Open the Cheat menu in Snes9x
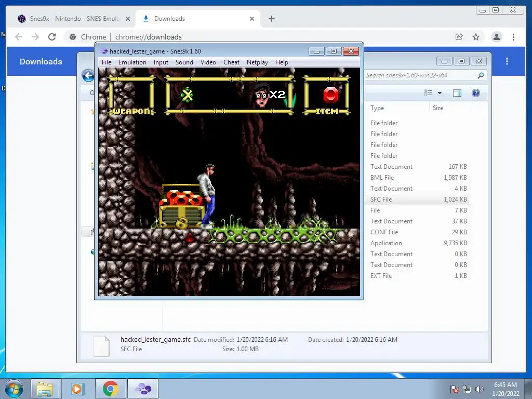Image resolution: width=532 pixels, height=399 pixels. (231, 62)
